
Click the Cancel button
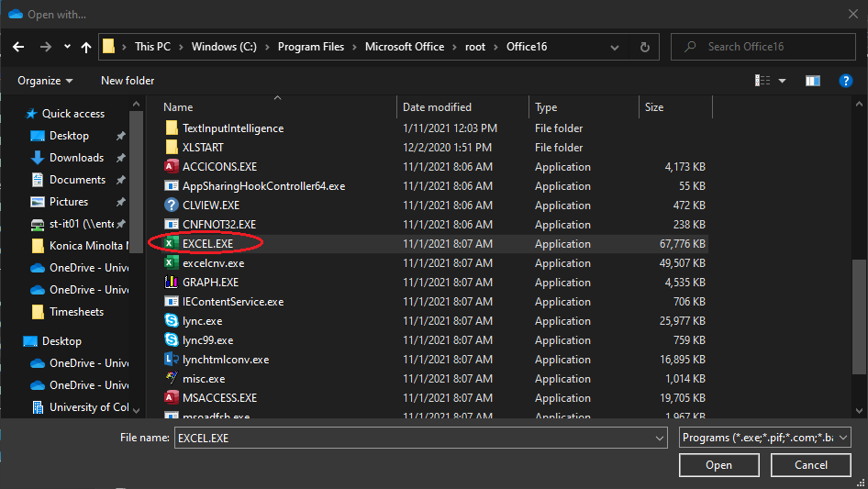pyautogui.click(x=811, y=465)
